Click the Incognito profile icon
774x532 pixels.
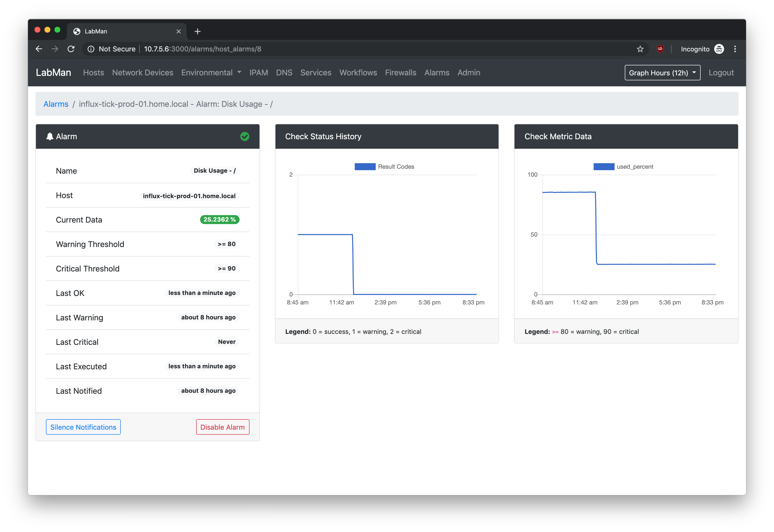(x=719, y=49)
